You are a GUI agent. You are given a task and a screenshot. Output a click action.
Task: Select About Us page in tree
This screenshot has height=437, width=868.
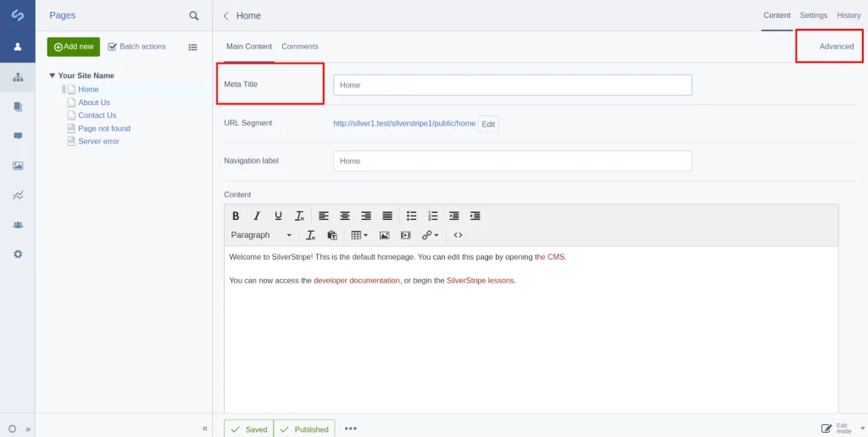[x=94, y=103]
